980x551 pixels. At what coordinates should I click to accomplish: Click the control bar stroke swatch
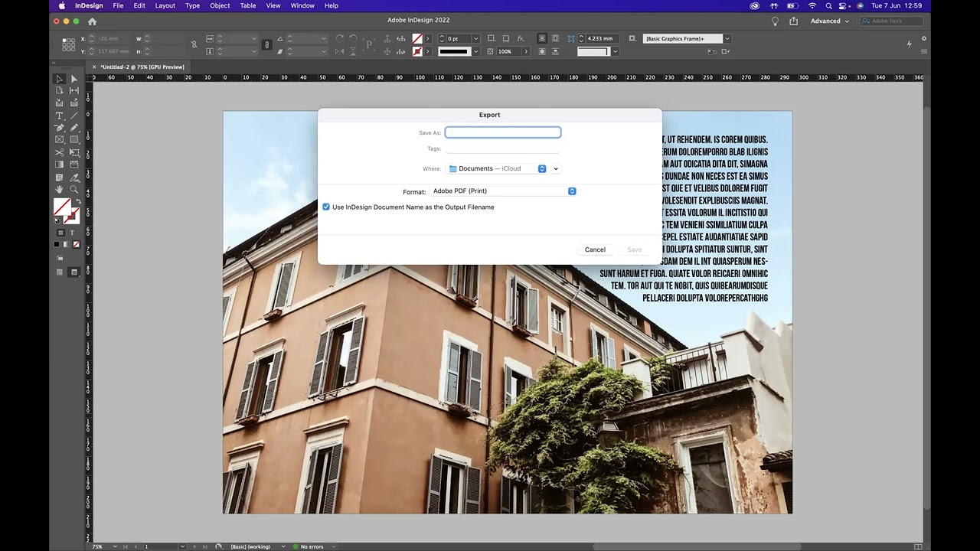pyautogui.click(x=417, y=51)
